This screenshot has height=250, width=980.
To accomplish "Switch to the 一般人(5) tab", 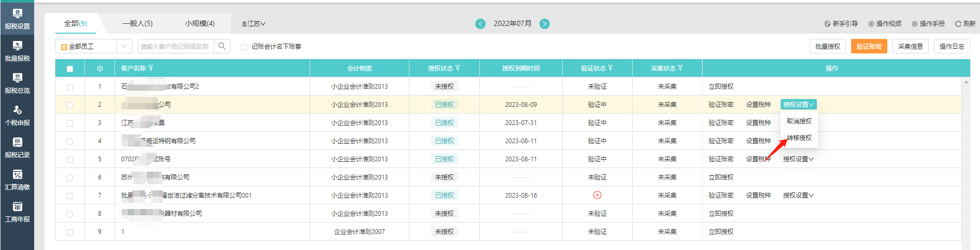I will 138,23.
